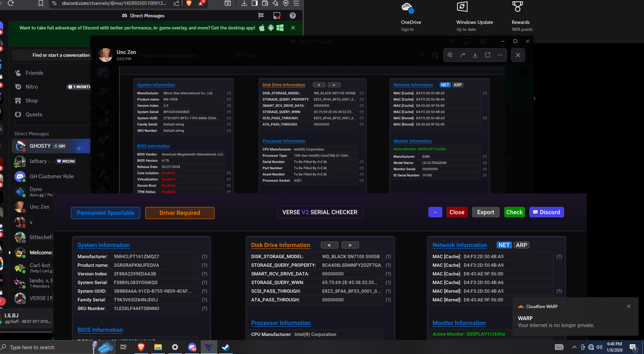Open Friends in Discord sidebar
This screenshot has height=354, width=644.
tap(34, 73)
